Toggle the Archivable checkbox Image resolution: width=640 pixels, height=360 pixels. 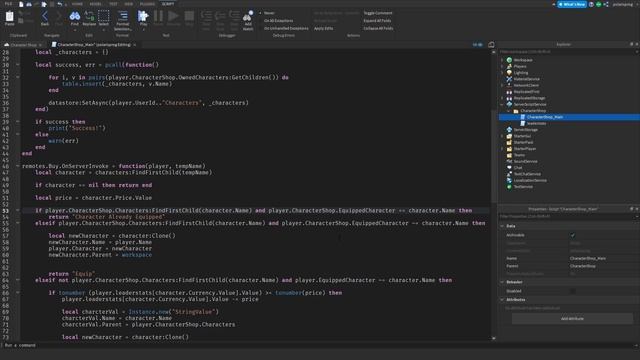(573, 235)
